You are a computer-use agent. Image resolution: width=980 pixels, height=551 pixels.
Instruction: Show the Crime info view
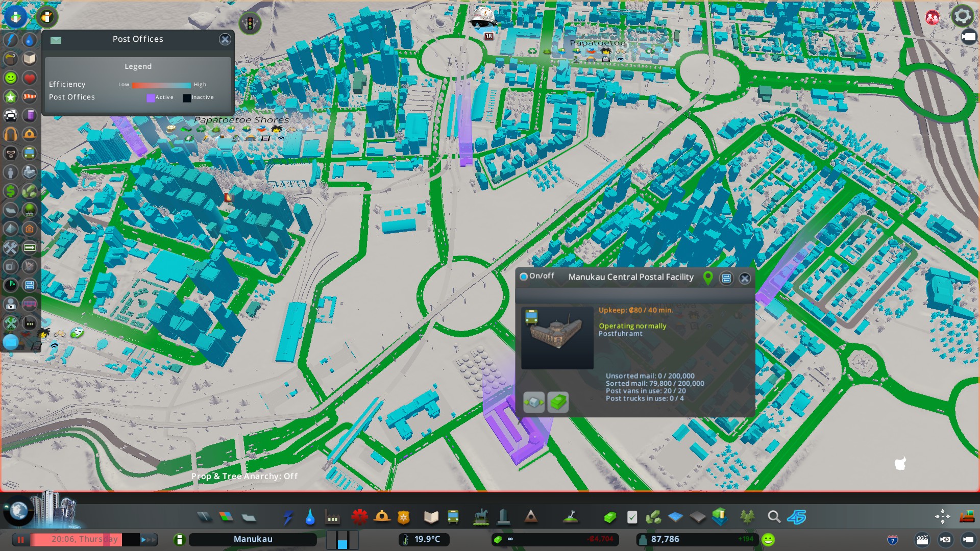(10, 153)
